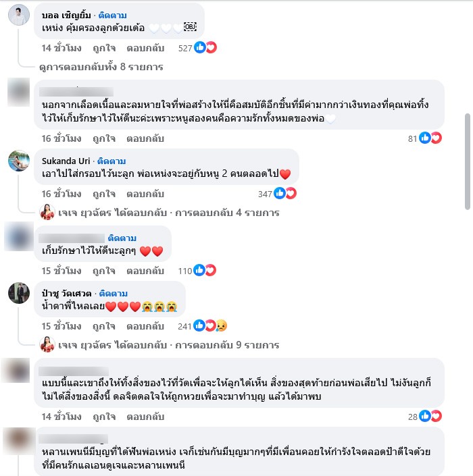The height and width of the screenshot is (476, 473).
Task: Expand all 8 replies under บอล เชิญยิ้ม's comment
Action: click(x=101, y=67)
